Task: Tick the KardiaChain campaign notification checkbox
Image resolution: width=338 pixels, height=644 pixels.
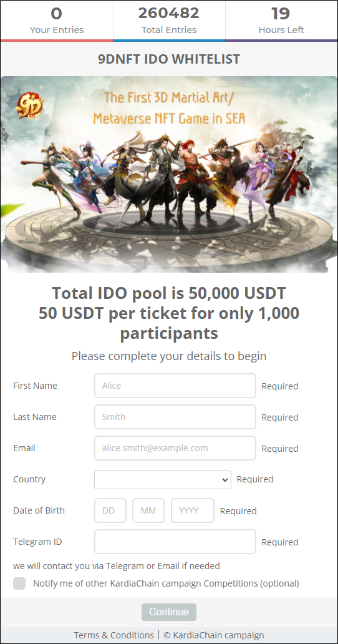Action: [x=19, y=583]
